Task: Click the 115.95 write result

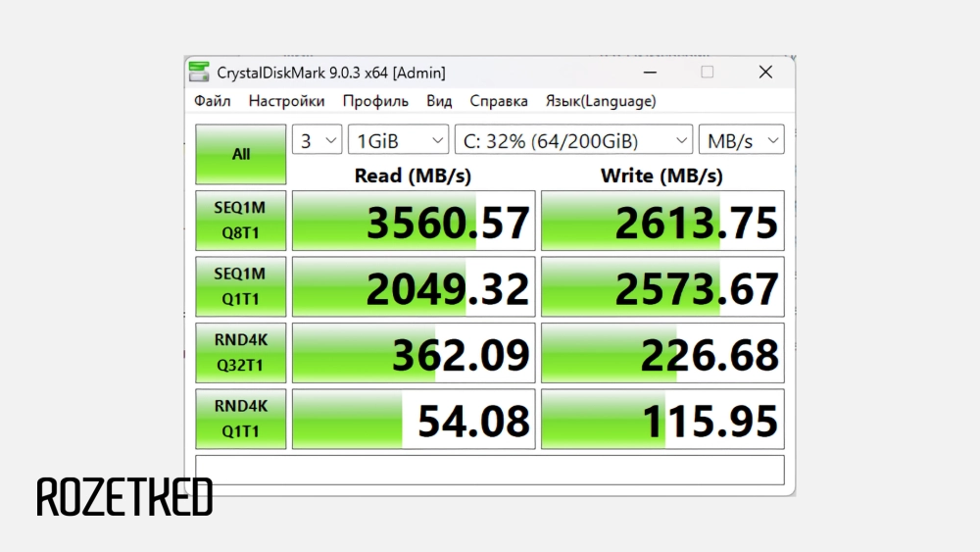Action: pyautogui.click(x=662, y=419)
